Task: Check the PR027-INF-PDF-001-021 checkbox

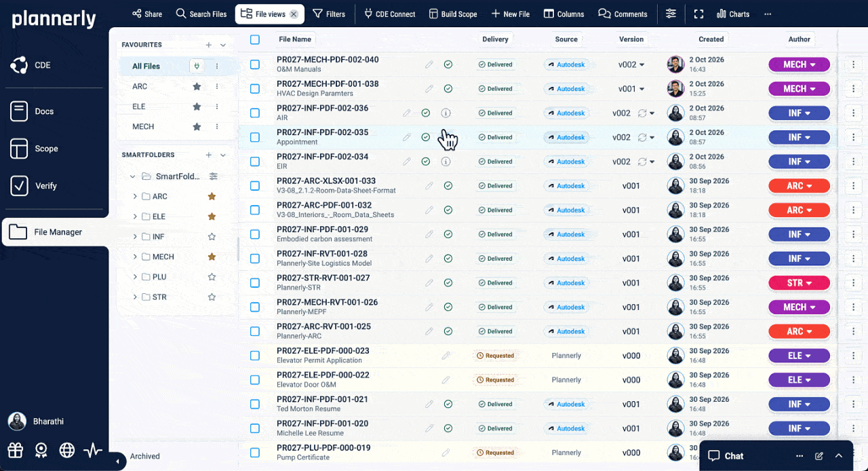Action: (255, 404)
